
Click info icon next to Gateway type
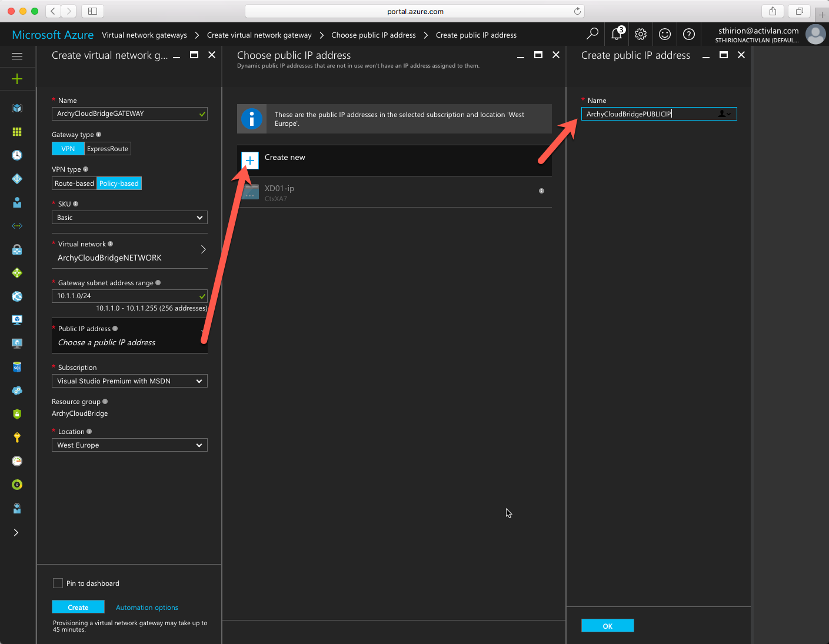(98, 134)
